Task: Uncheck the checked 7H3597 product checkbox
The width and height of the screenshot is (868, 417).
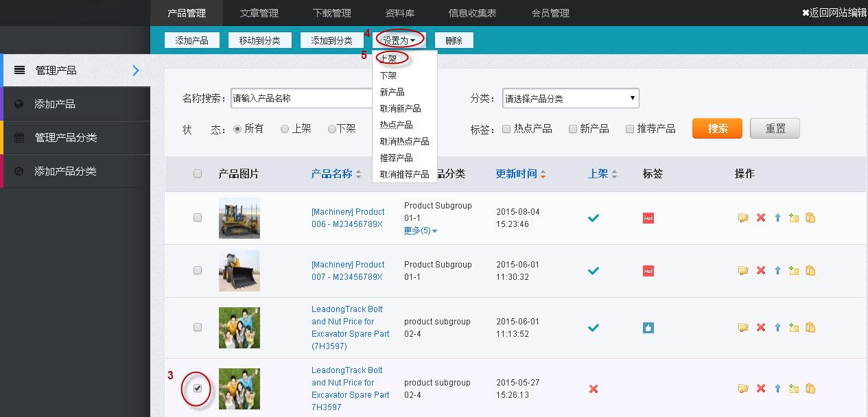Action: click(x=198, y=388)
